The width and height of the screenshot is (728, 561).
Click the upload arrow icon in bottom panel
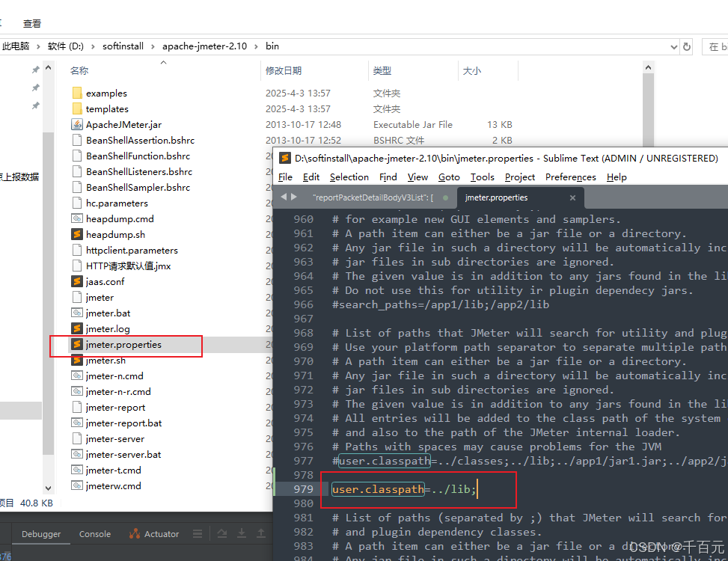tap(261, 533)
